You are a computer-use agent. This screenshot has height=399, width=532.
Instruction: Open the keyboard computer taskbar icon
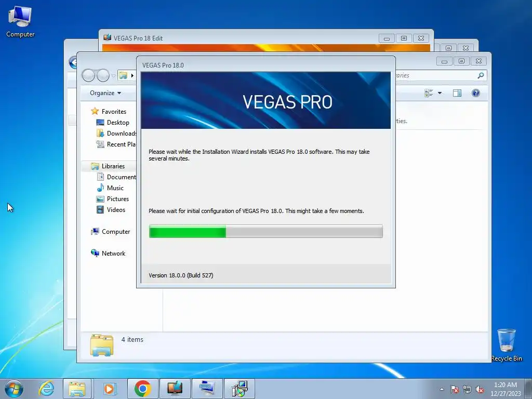(x=207, y=389)
